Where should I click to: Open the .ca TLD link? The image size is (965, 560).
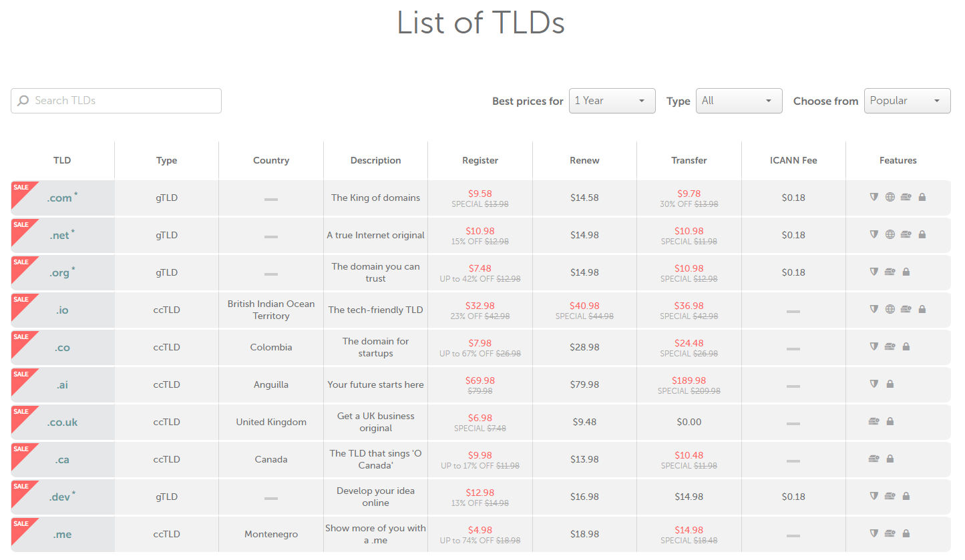pyautogui.click(x=63, y=460)
